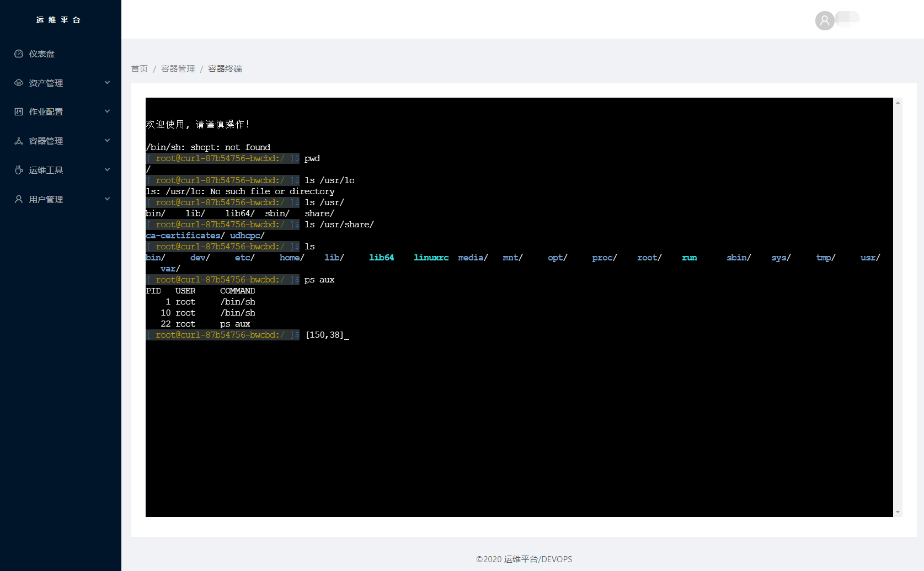
Task: Expand the 容器管理 submenu chevron
Action: [x=107, y=140]
